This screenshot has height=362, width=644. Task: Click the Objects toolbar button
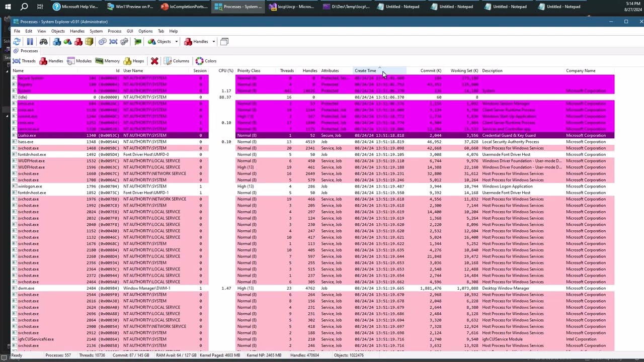pos(159,42)
